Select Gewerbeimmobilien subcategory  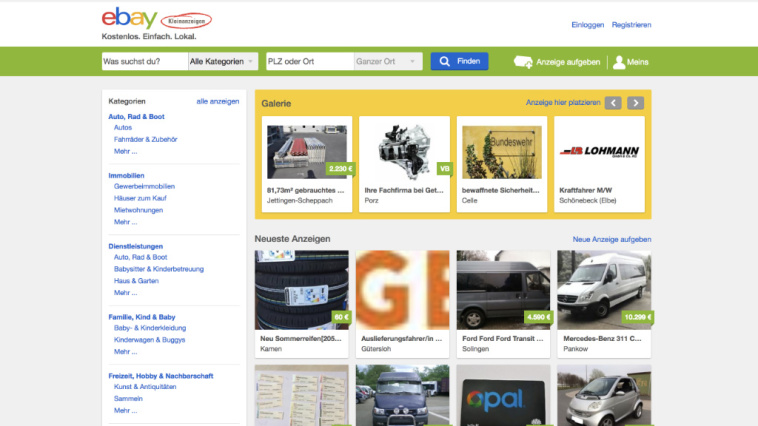tap(145, 186)
